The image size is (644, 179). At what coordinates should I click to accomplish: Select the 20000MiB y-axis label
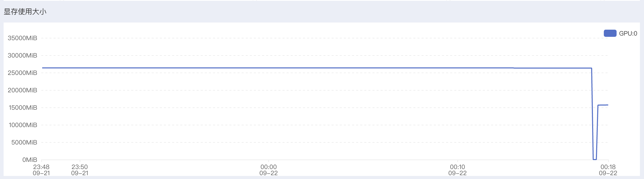click(x=22, y=90)
